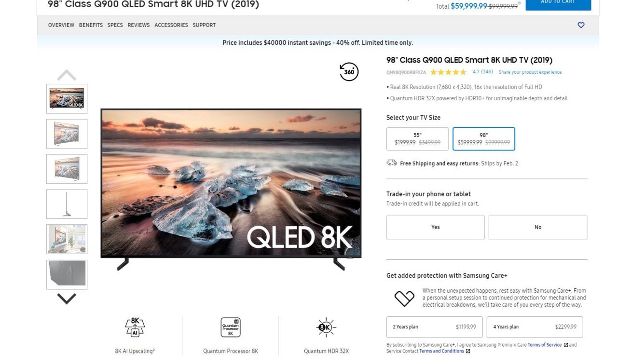Open Share your product experience link
This screenshot has height=364, width=617.
530,72
